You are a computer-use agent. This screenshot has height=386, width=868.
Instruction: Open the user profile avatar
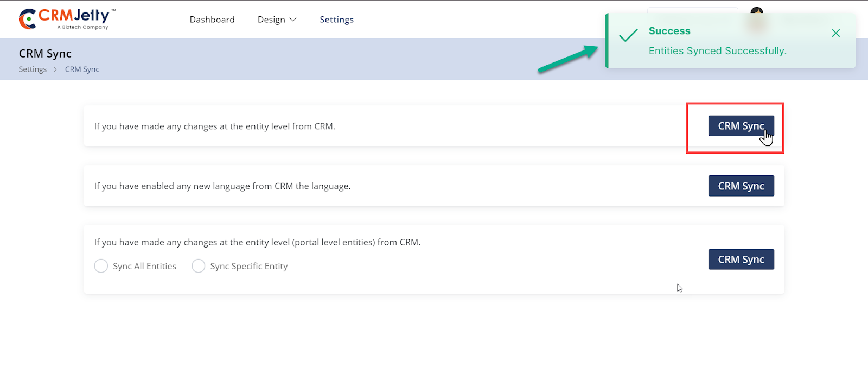[x=757, y=10]
